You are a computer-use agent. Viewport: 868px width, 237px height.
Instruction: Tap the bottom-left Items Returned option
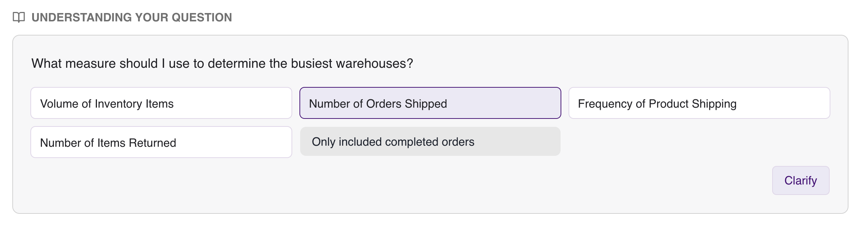click(161, 142)
